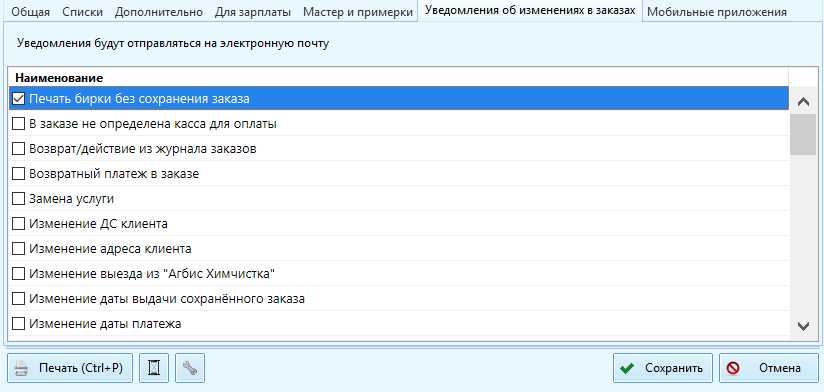Click the vertical scrollbar thumb
Image resolution: width=824 pixels, height=392 pixels.
coord(803,135)
